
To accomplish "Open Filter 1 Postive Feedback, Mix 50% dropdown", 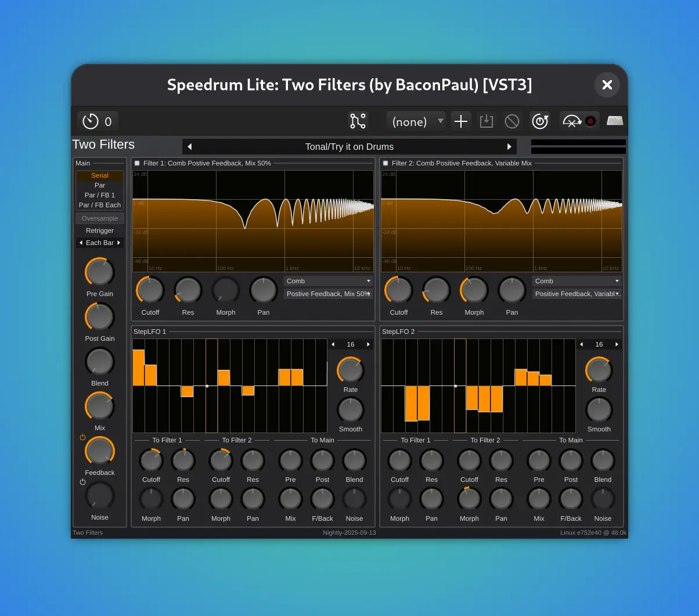I will [329, 294].
